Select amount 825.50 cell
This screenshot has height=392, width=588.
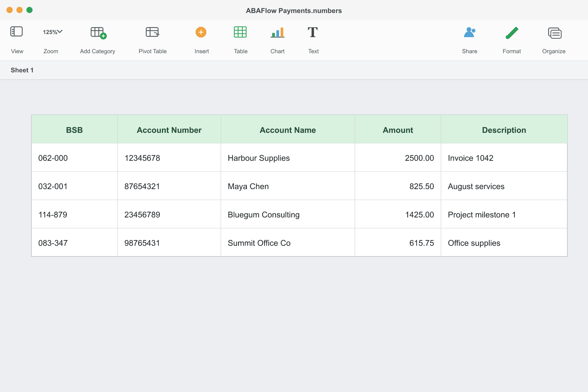point(398,186)
